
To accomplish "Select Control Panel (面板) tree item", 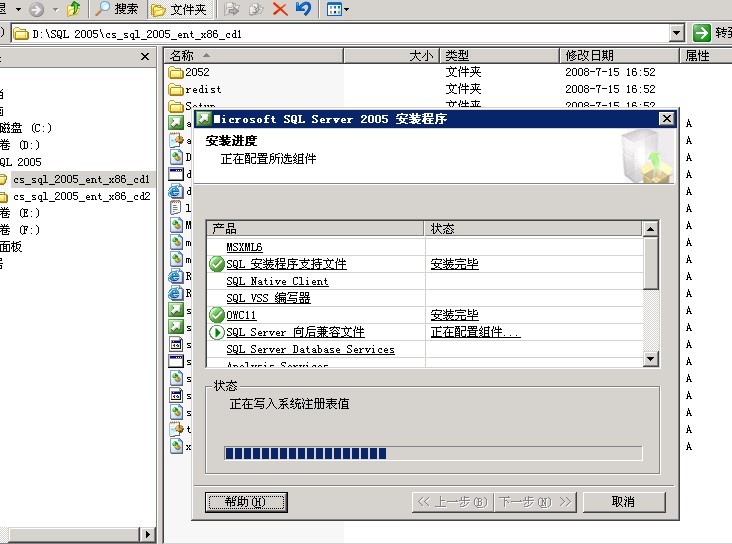I will [11, 247].
